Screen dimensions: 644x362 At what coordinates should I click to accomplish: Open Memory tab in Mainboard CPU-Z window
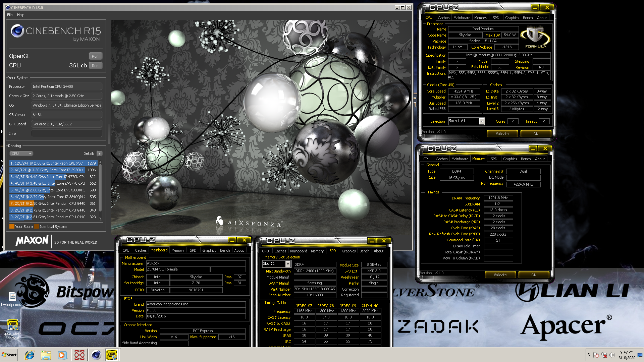(x=177, y=250)
